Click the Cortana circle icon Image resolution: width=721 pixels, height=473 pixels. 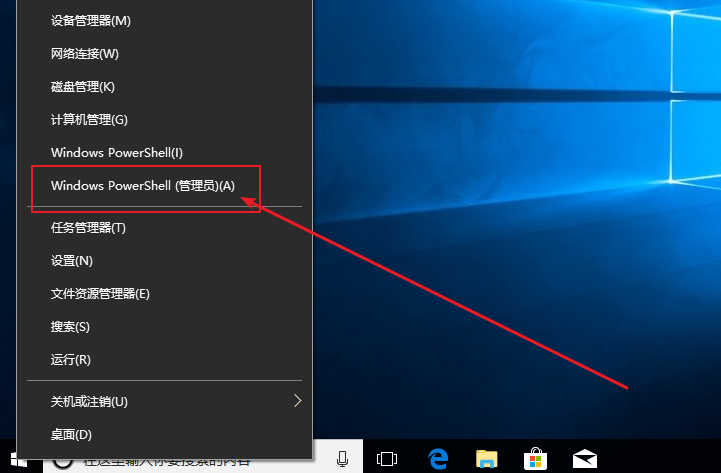pyautogui.click(x=61, y=461)
